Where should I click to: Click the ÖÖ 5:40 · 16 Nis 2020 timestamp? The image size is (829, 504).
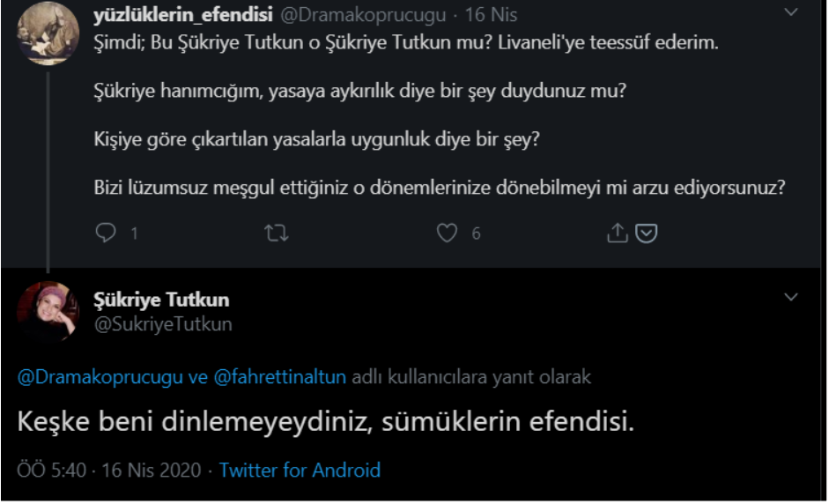[108, 470]
